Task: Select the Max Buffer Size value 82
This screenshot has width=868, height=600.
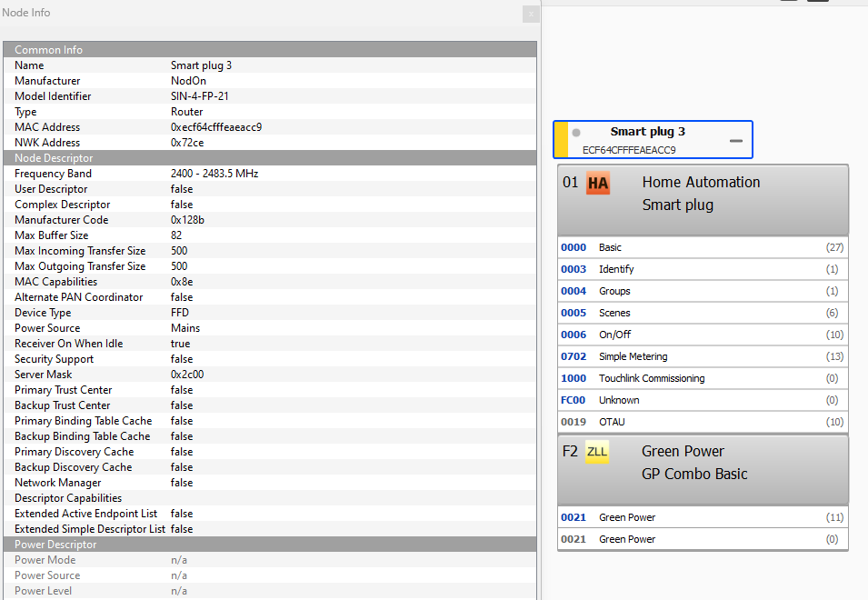Action: pyautogui.click(x=176, y=235)
